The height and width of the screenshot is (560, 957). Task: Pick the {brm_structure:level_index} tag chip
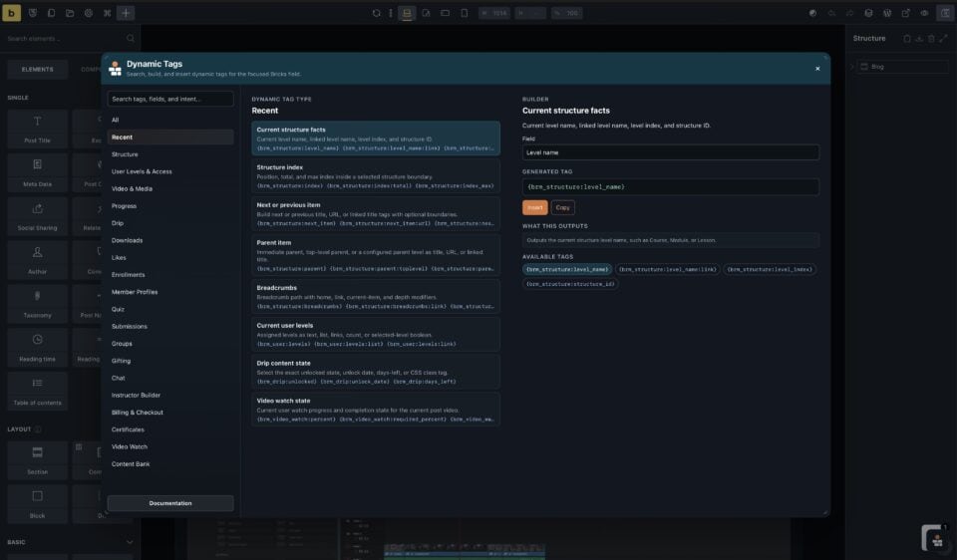[x=769, y=269]
